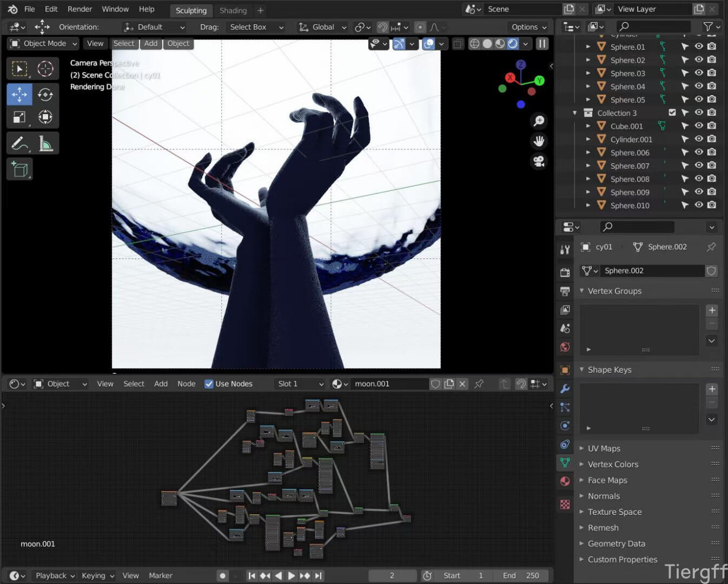This screenshot has width=728, height=584.
Task: Open the Material properties tab
Action: pos(565,481)
